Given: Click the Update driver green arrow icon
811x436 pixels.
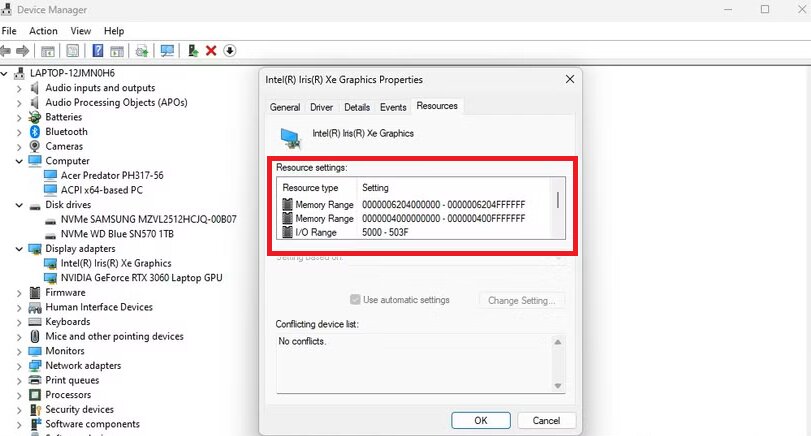Looking at the screenshot, I should [x=193, y=51].
